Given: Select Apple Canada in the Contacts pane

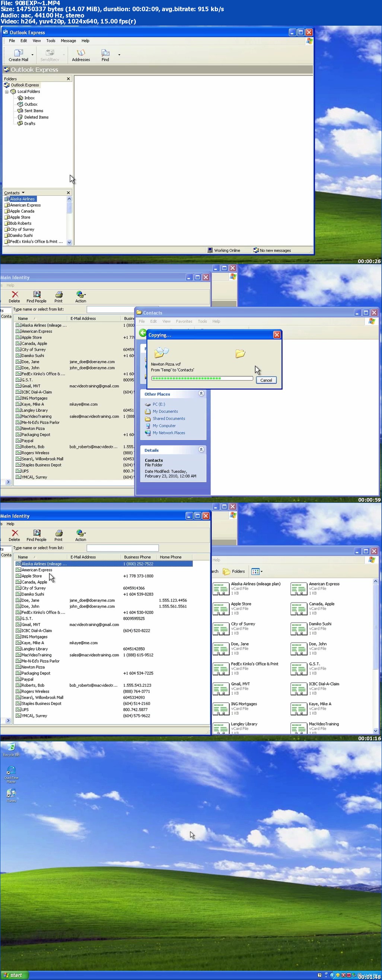Looking at the screenshot, I should (x=22, y=211).
